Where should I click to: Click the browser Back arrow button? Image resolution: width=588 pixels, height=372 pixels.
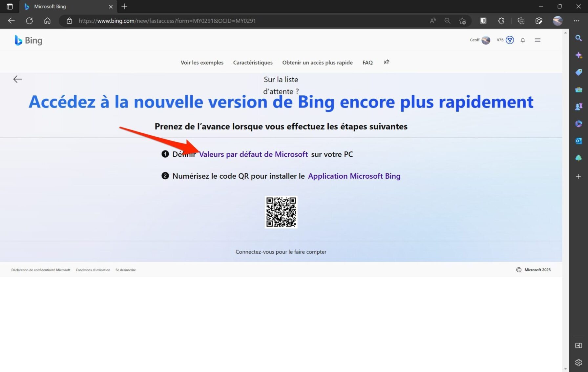[11, 21]
